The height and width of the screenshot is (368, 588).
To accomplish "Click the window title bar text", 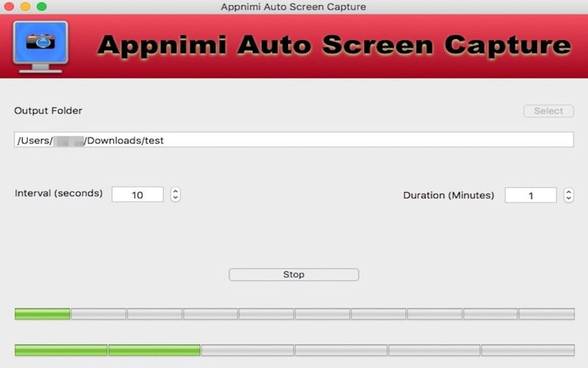I will 293,7.
